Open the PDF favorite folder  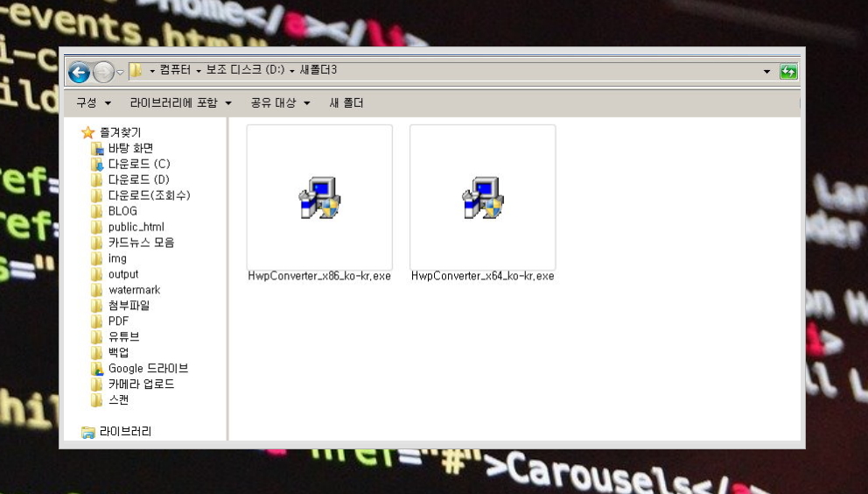point(118,321)
